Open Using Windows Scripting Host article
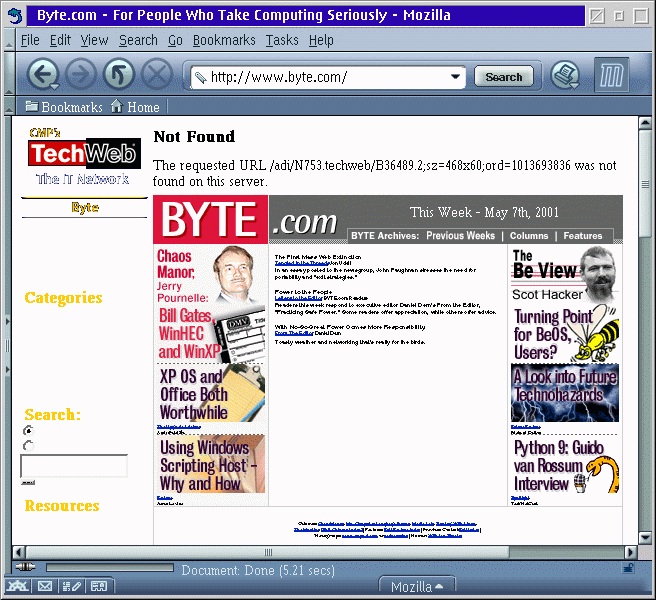Screen dimensions: 656x600 point(211,464)
